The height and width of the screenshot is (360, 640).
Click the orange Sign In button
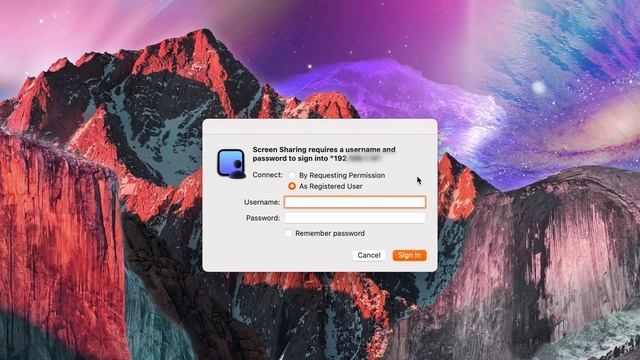[x=409, y=255]
